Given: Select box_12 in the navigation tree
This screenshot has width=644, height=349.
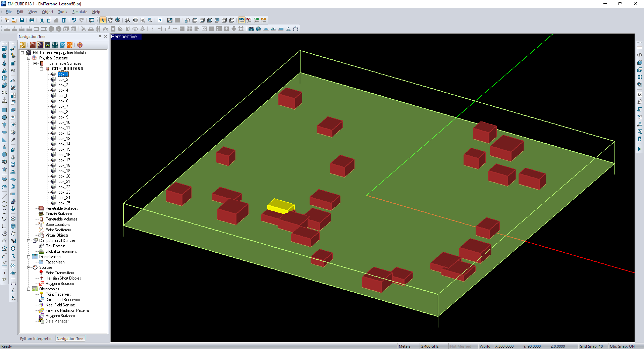Looking at the screenshot, I should pyautogui.click(x=64, y=133).
